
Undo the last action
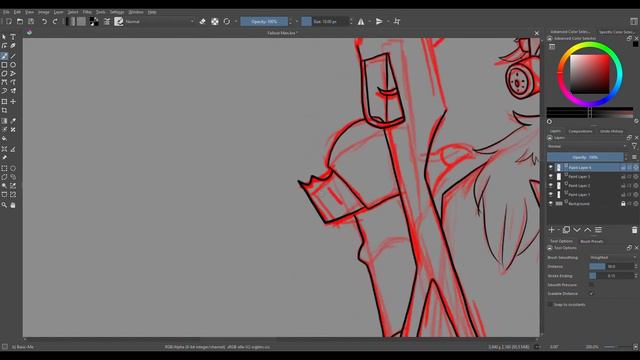(x=44, y=21)
